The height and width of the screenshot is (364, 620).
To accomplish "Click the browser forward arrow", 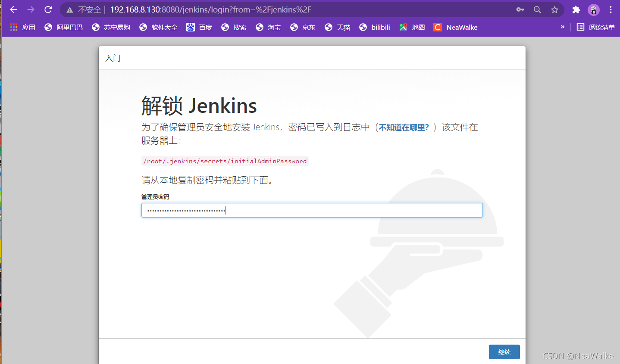I will pos(31,9).
